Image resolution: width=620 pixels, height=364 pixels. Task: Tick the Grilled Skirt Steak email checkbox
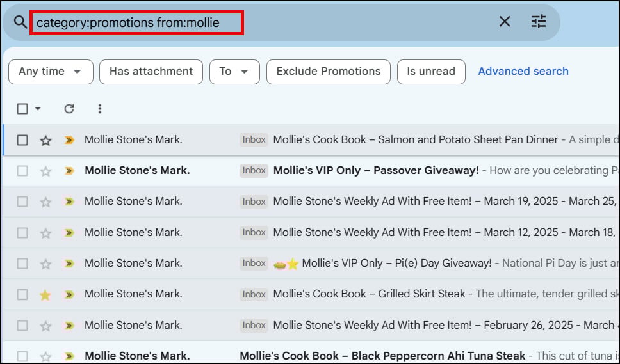(22, 294)
